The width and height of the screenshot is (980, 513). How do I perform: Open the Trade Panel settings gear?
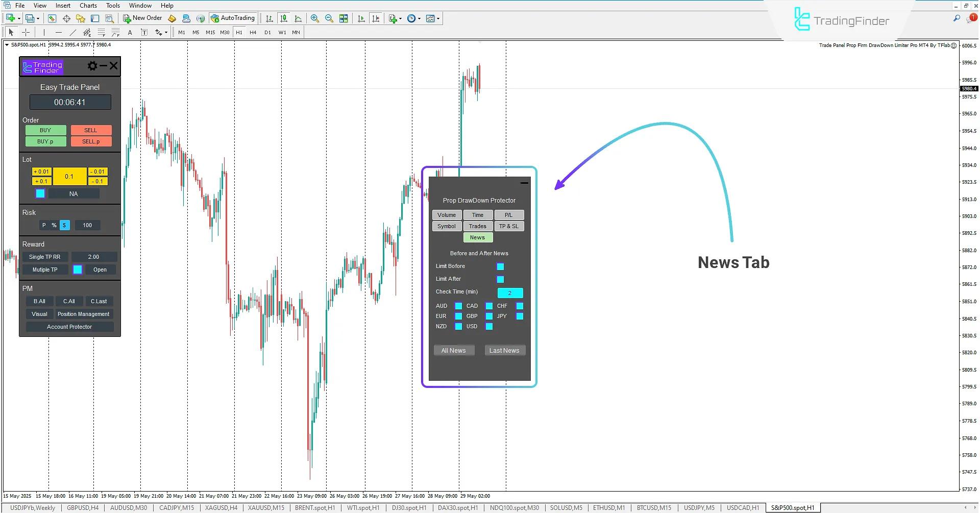[92, 66]
